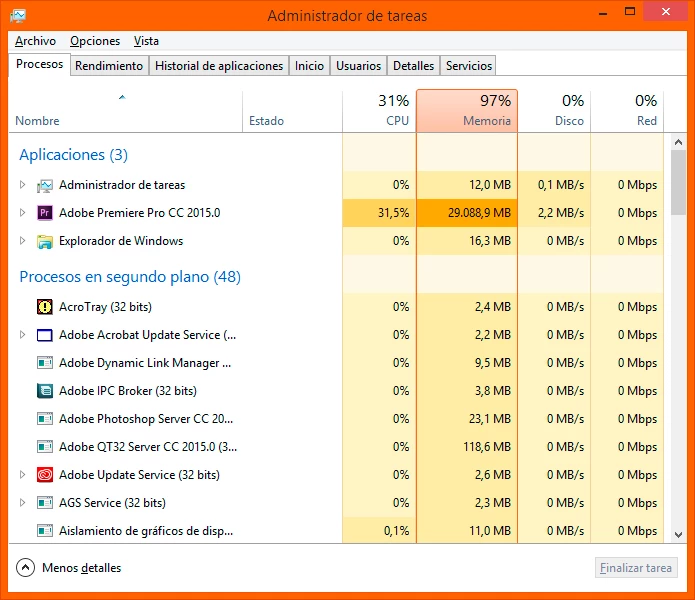Screen dimensions: 695x600
Task: Open the Archivo menu
Action: coord(35,41)
